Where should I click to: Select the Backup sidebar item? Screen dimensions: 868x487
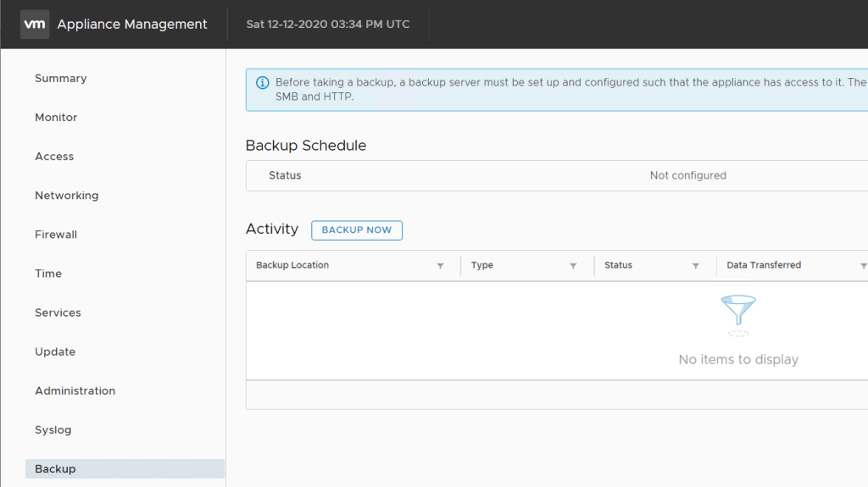[55, 469]
